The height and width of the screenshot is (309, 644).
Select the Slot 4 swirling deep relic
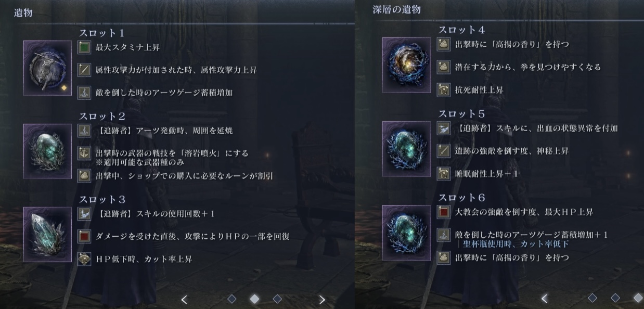406,65
